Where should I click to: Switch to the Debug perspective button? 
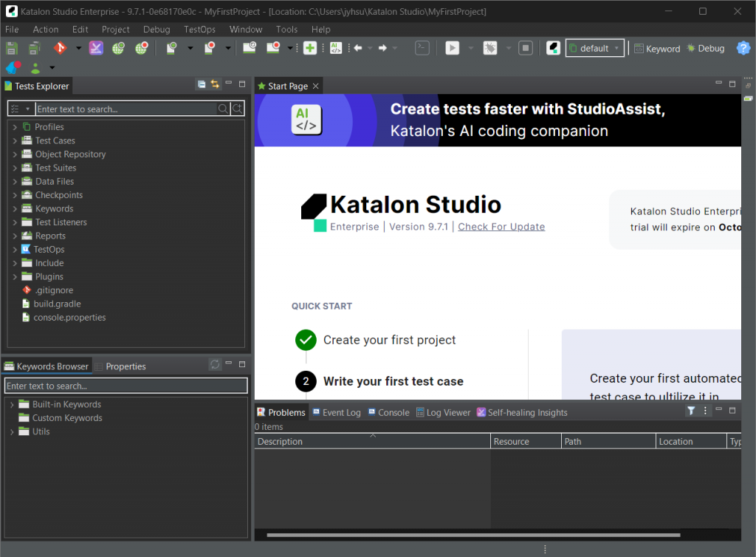point(706,48)
